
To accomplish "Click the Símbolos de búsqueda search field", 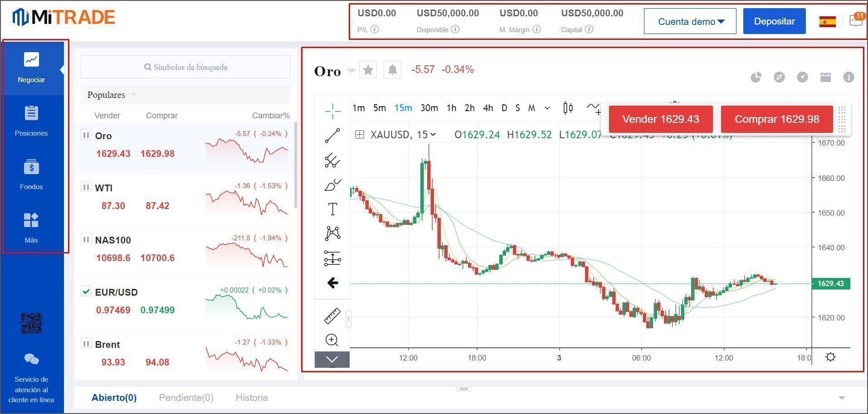I will pyautogui.click(x=185, y=67).
